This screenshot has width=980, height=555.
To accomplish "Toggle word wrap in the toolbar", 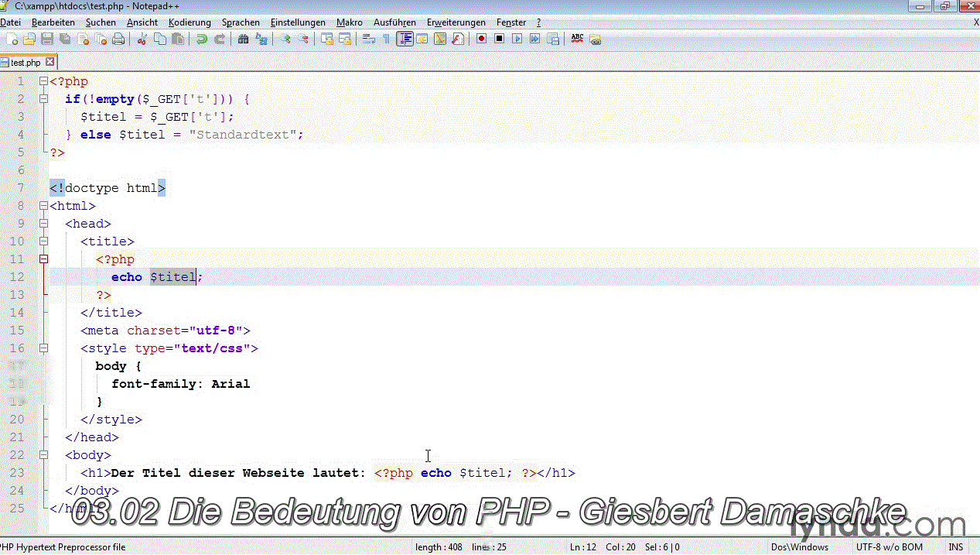I will 369,39.
